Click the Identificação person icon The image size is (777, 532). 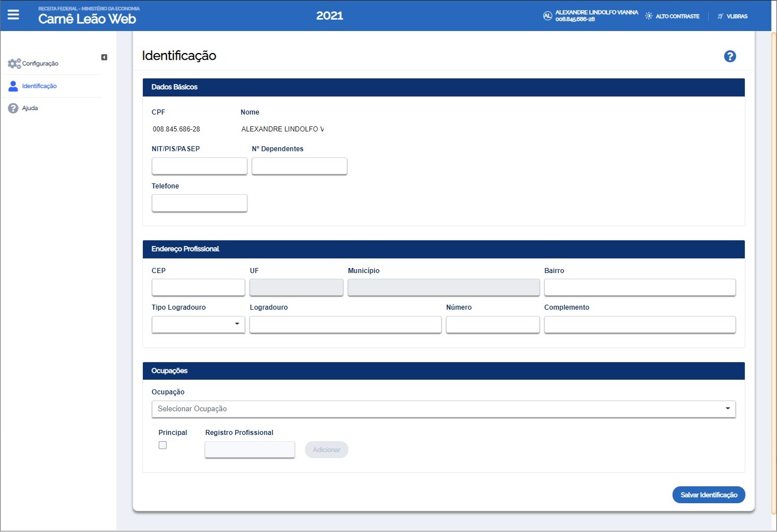[x=13, y=86]
